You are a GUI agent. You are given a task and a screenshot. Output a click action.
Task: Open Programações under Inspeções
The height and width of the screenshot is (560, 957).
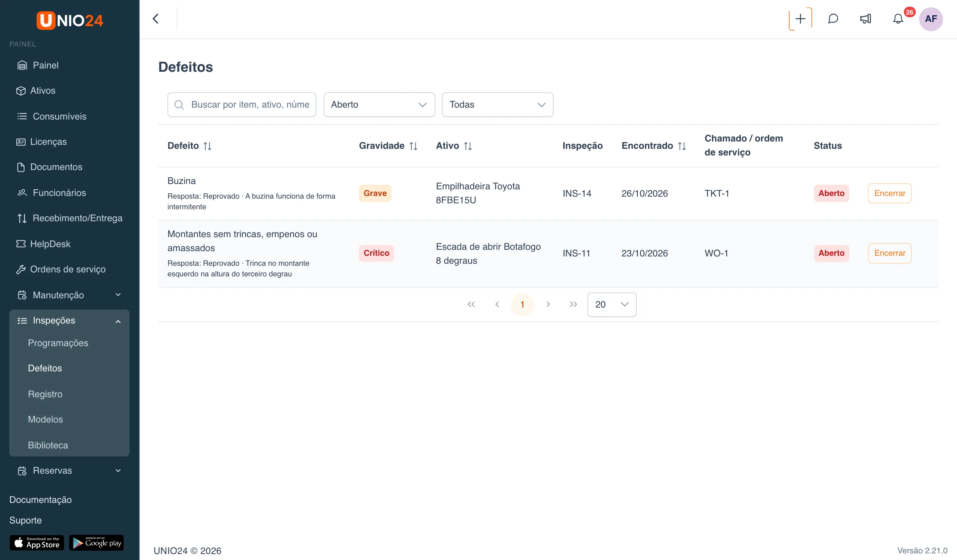point(58,343)
